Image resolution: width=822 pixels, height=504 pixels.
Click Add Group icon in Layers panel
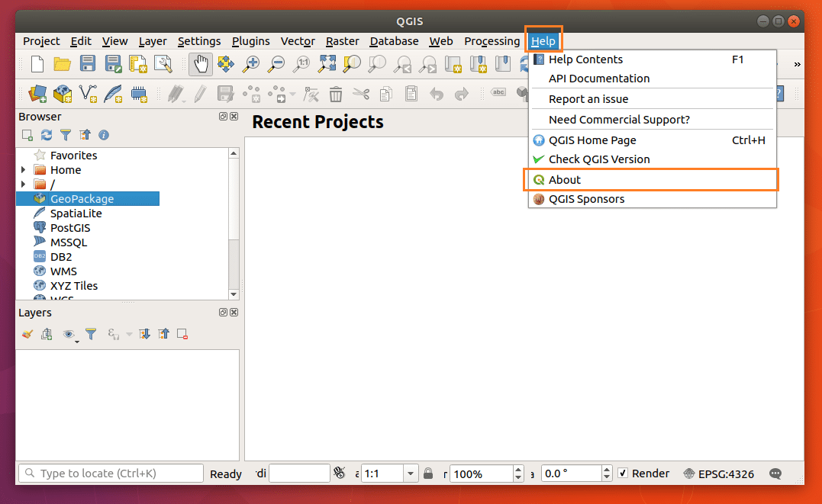click(47, 334)
